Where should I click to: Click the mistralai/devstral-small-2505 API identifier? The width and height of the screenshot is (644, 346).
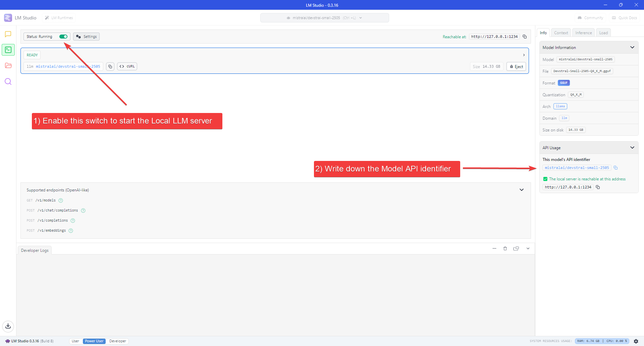tap(577, 168)
